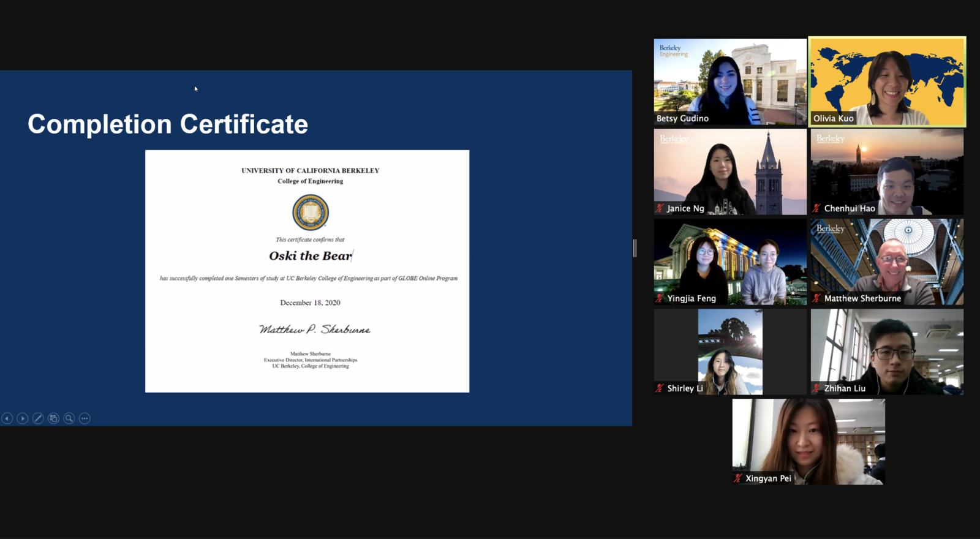Select Zhihan Liu's video tile
This screenshot has height=539, width=980.
click(887, 352)
